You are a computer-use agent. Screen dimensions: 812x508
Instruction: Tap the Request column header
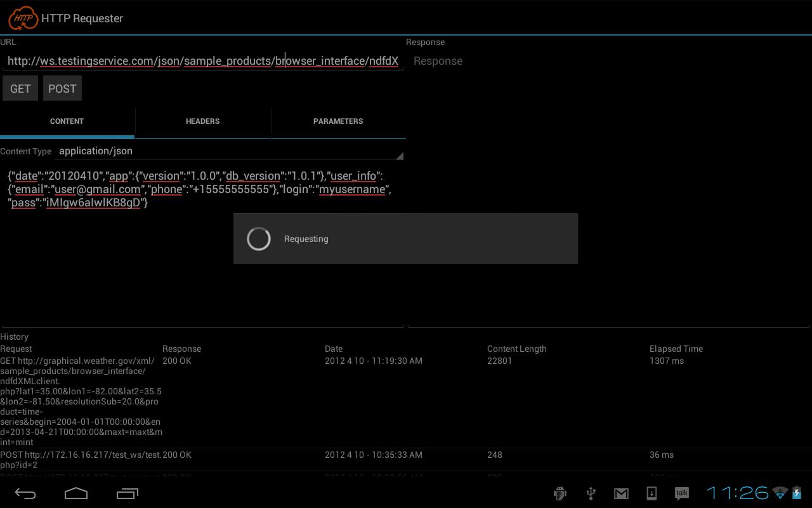pos(16,349)
